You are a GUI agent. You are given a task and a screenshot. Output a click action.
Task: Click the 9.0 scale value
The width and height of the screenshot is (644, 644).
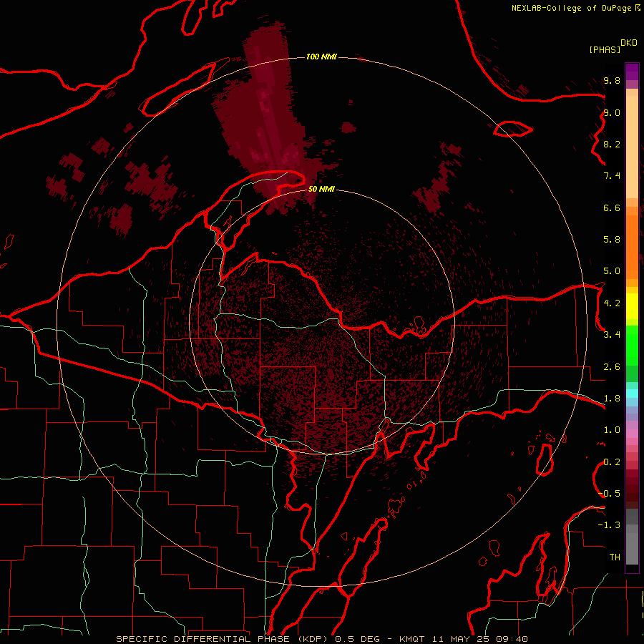coord(612,112)
